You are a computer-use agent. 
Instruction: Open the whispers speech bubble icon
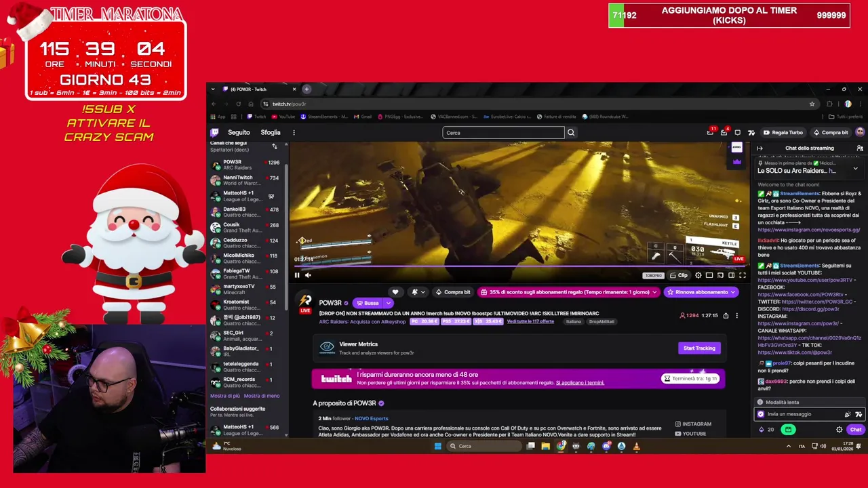pyautogui.click(x=737, y=133)
